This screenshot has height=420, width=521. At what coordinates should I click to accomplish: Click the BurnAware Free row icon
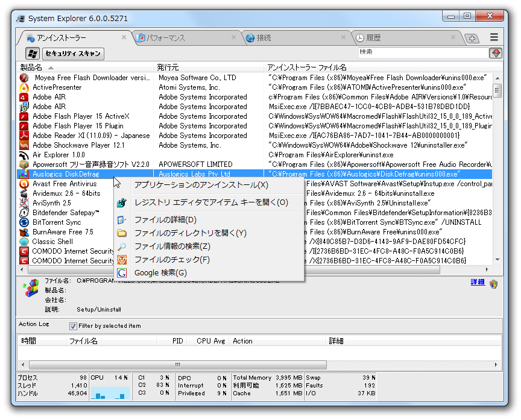coord(24,232)
